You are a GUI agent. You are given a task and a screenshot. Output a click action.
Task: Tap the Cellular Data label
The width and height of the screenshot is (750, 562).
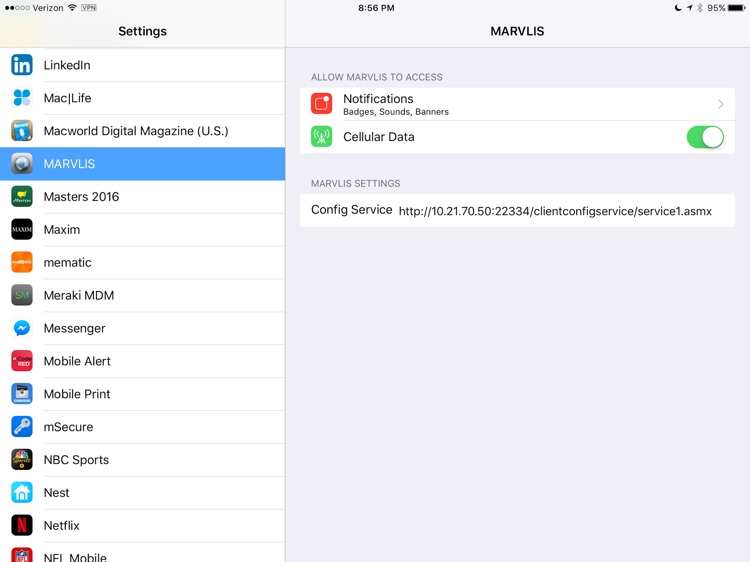pyautogui.click(x=379, y=137)
